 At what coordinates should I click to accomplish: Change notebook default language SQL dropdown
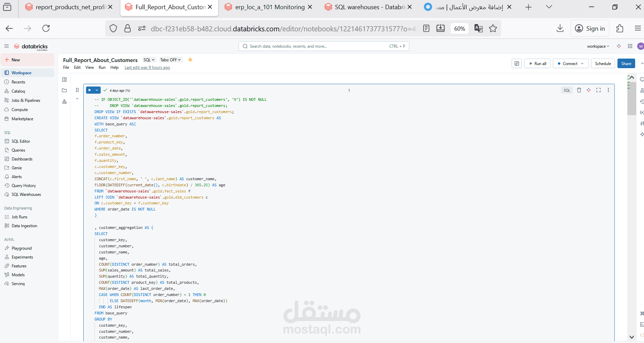coord(149,60)
